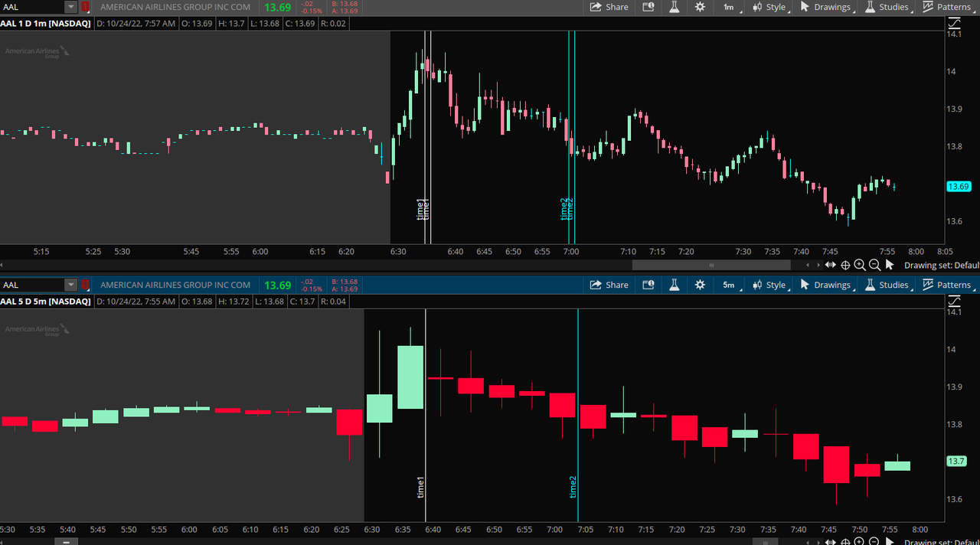Click the AAL 5 D 5m [NASDAQ] label
Viewport: 980px width, 545px height.
(45, 302)
